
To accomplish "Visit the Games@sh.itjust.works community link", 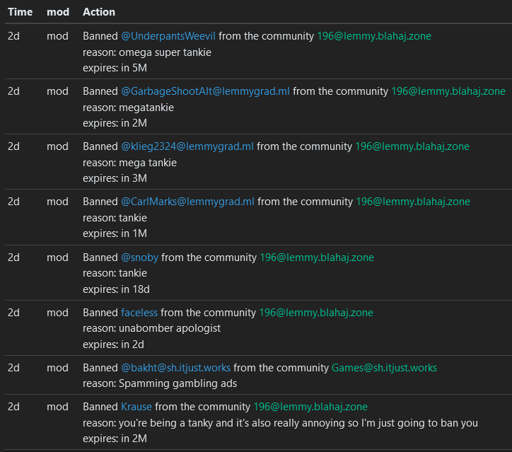I will click(x=384, y=368).
